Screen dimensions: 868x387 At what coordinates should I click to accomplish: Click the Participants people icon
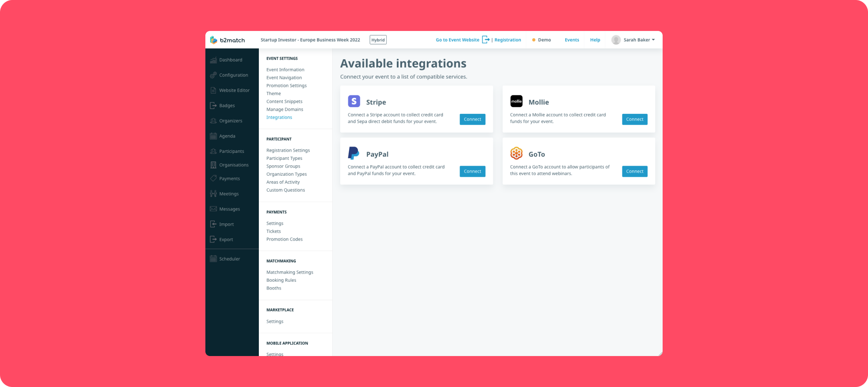pos(213,151)
